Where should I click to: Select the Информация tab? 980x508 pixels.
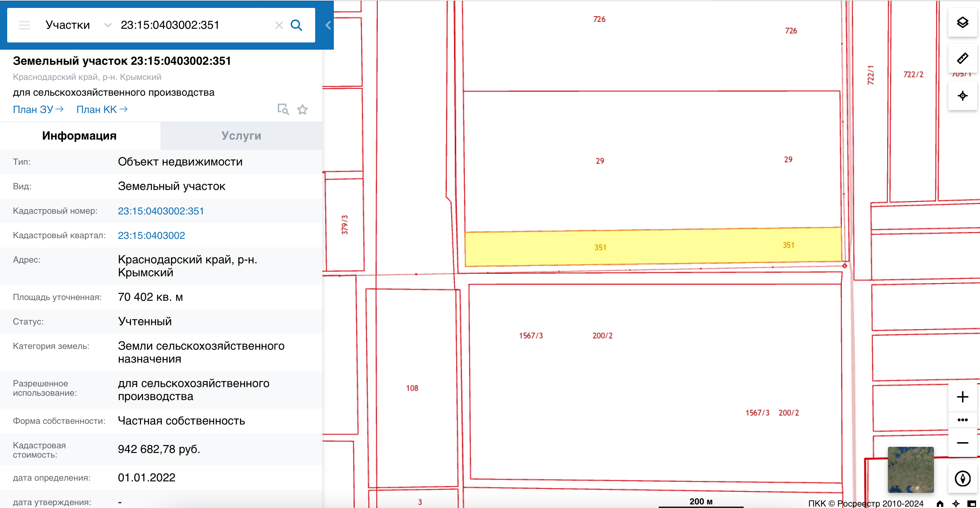(x=79, y=136)
